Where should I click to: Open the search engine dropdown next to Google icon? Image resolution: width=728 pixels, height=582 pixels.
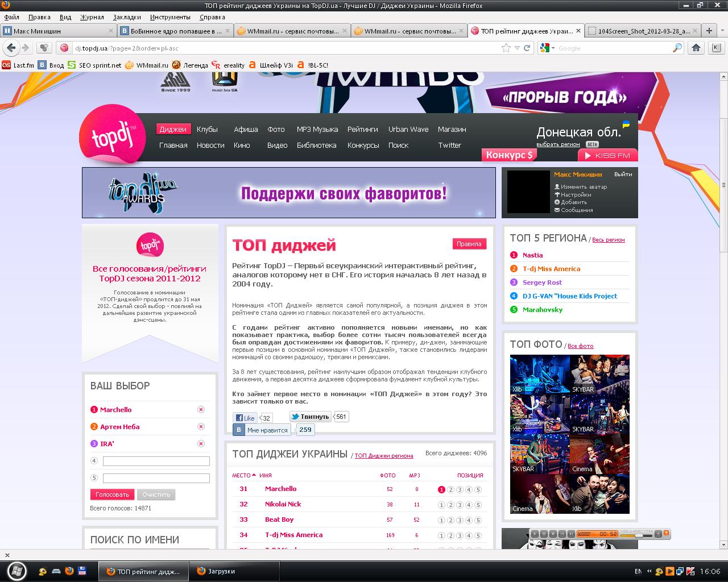coord(552,48)
